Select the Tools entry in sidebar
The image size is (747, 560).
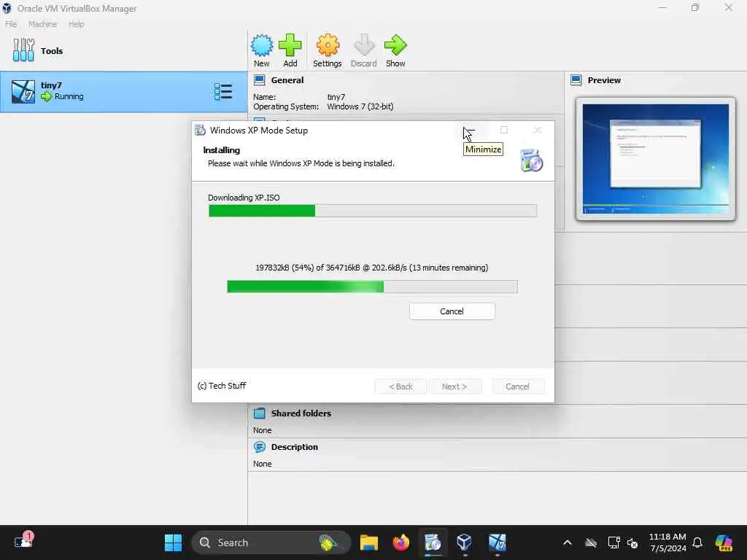tap(123, 50)
